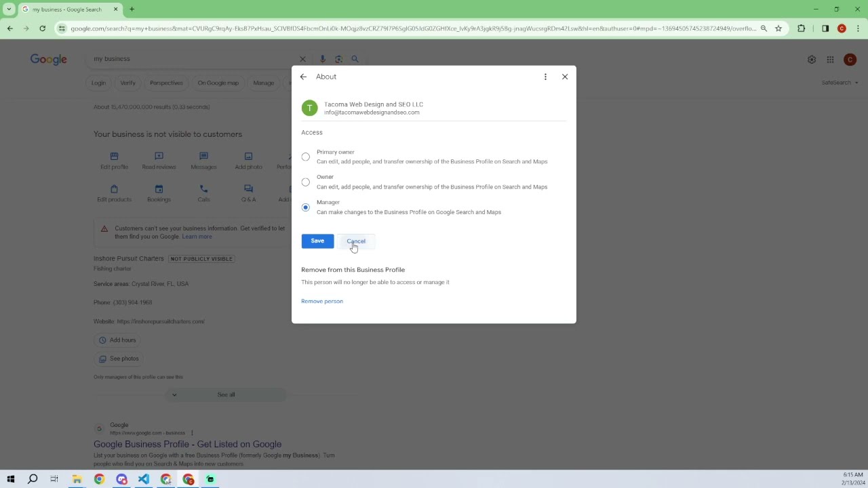Open the Calls shortcut

pyautogui.click(x=203, y=193)
